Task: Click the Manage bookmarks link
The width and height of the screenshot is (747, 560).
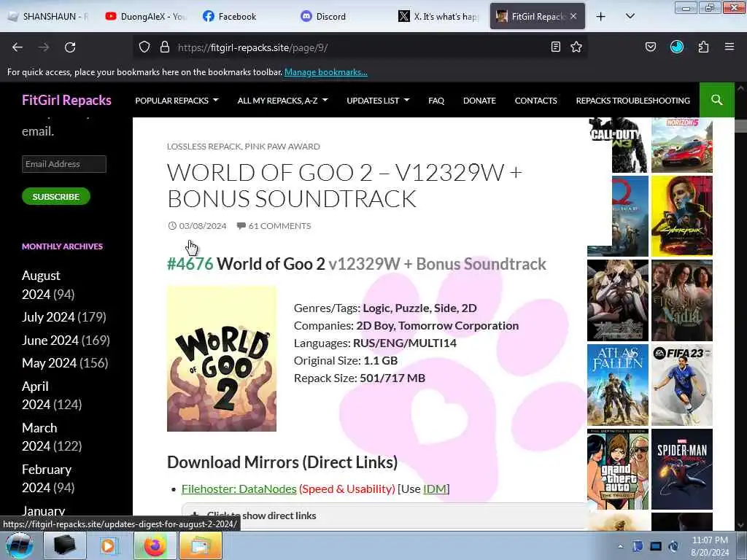Action: tap(326, 72)
